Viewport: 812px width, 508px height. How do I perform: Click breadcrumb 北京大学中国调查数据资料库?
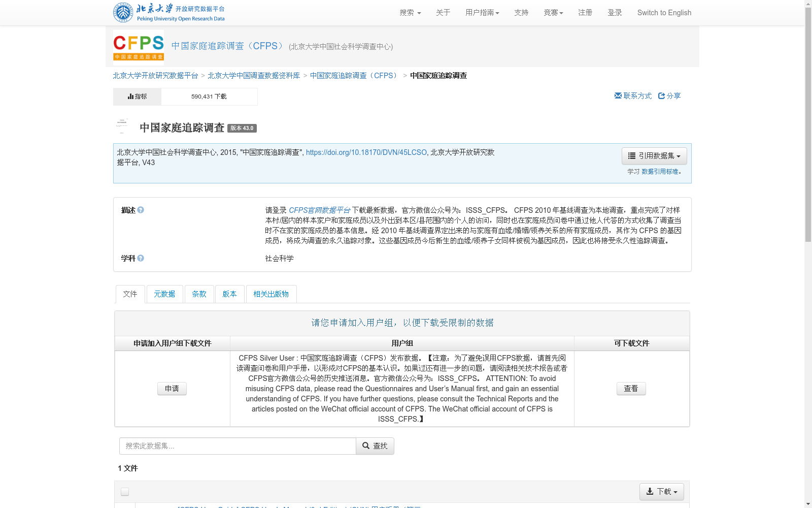pyautogui.click(x=254, y=75)
